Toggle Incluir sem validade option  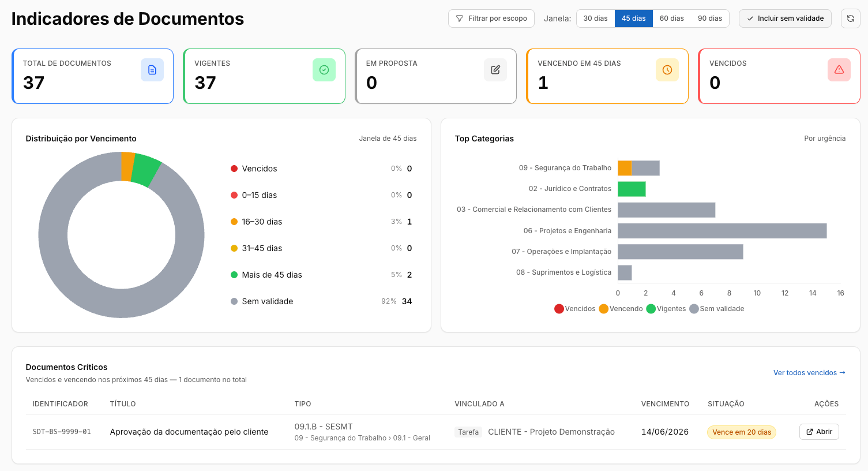(x=785, y=18)
